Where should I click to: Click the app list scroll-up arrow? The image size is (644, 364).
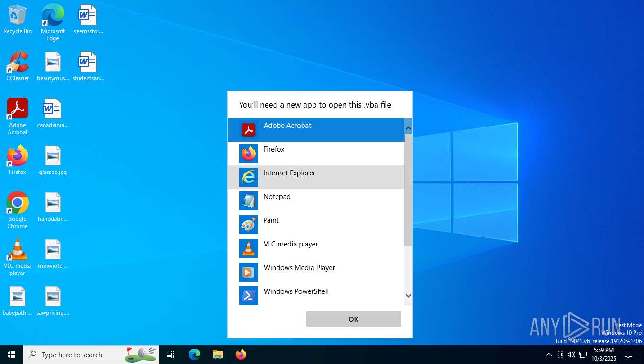pyautogui.click(x=408, y=128)
